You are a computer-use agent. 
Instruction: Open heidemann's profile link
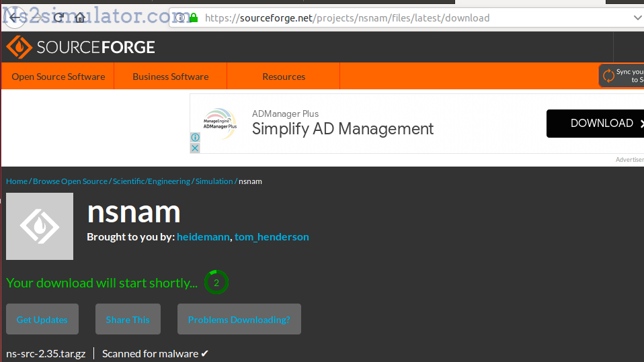tap(203, 237)
